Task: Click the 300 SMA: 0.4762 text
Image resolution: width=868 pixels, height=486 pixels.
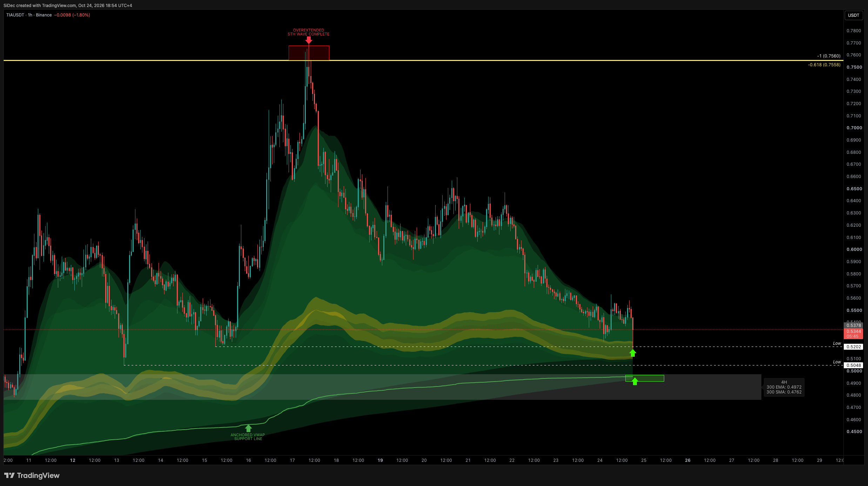Action: [x=784, y=392]
